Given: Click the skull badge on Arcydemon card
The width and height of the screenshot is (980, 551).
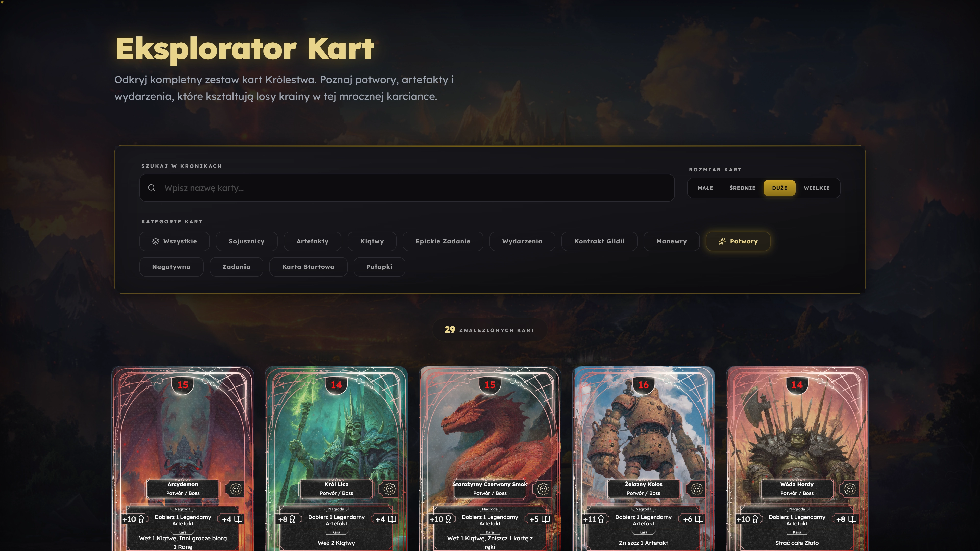Looking at the screenshot, I should [236, 489].
